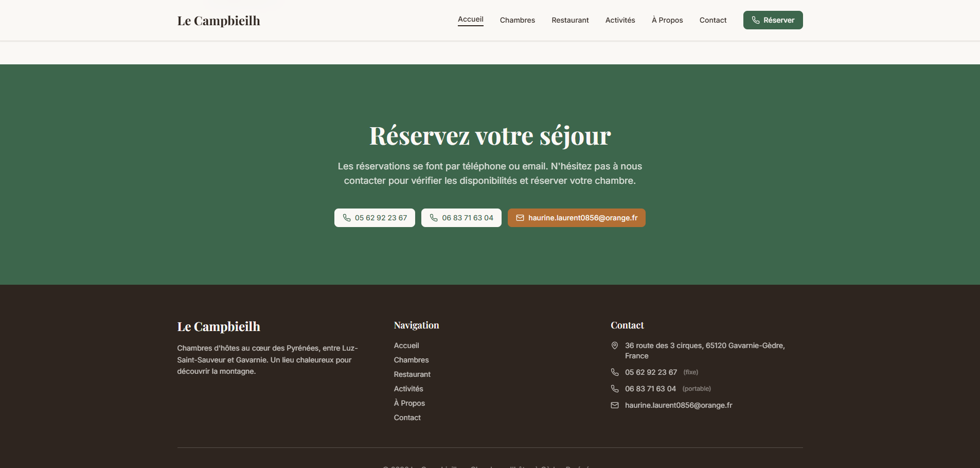Open the Accueil menu item in header
Viewport: 980px width, 468px height.
coord(471,20)
